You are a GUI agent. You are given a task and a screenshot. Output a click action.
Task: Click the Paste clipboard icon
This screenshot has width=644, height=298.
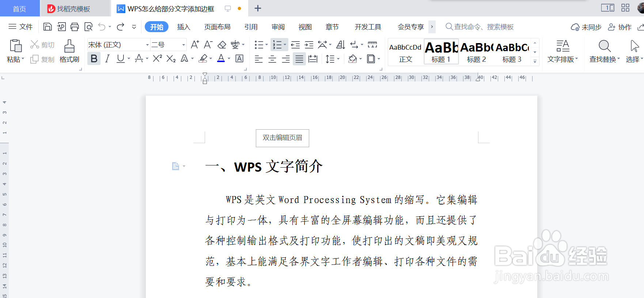click(15, 46)
